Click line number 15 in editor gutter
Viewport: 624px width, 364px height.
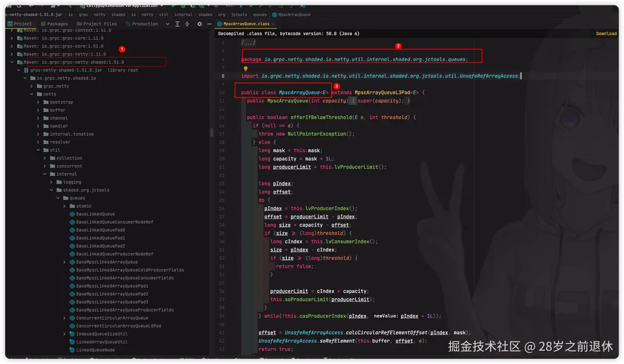[x=223, y=117]
